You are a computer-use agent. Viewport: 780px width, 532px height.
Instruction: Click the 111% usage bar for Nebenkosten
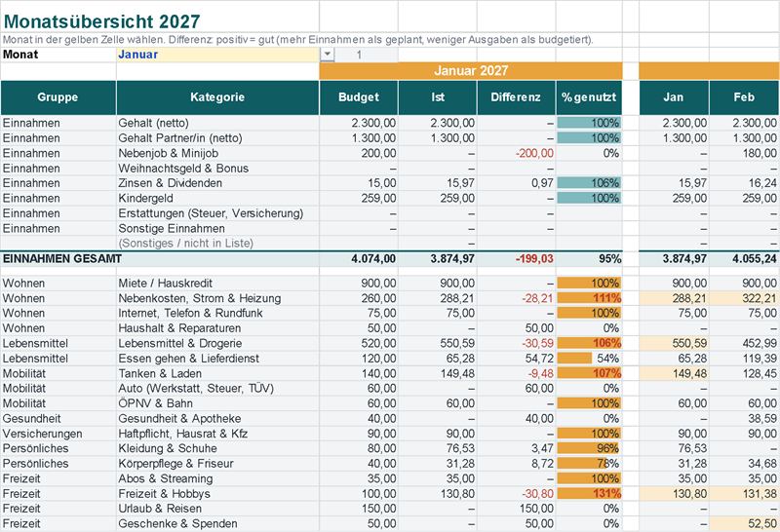coord(589,298)
